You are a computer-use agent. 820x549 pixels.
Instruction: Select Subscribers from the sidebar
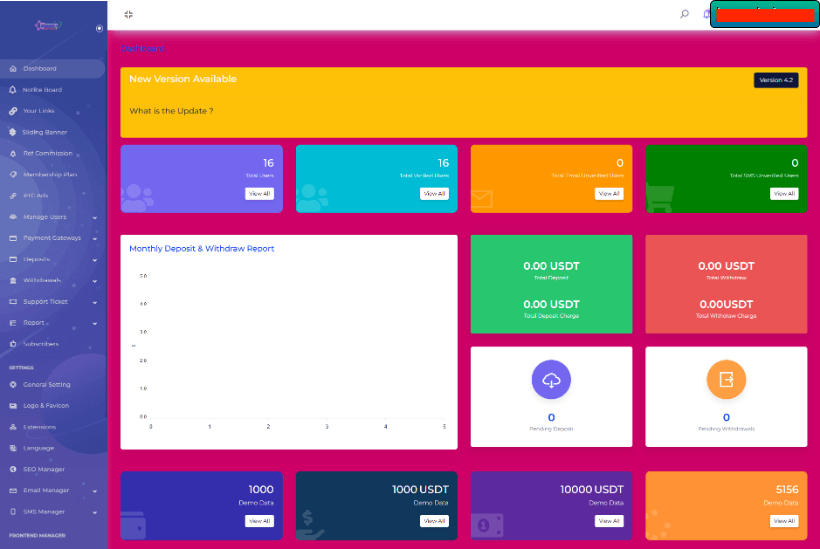pyautogui.click(x=40, y=344)
